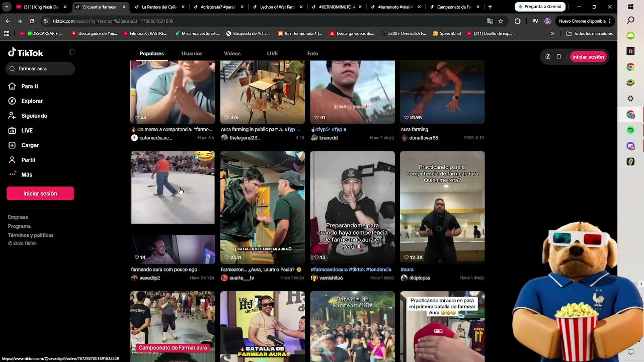644x362 pixels.
Task: Reload the current page
Action: 32,21
